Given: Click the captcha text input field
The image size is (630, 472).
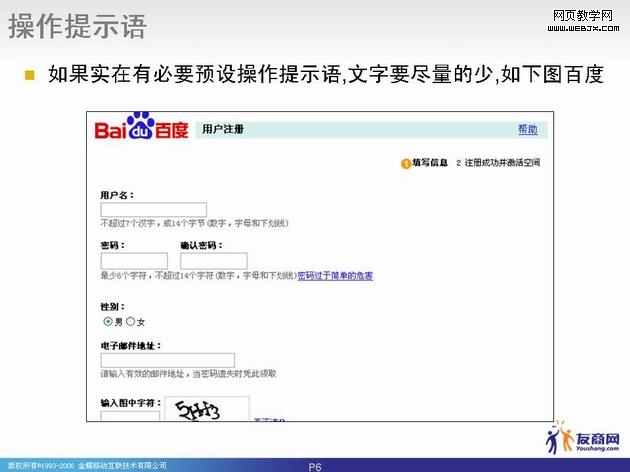Looking at the screenshot, I should coord(129,416).
